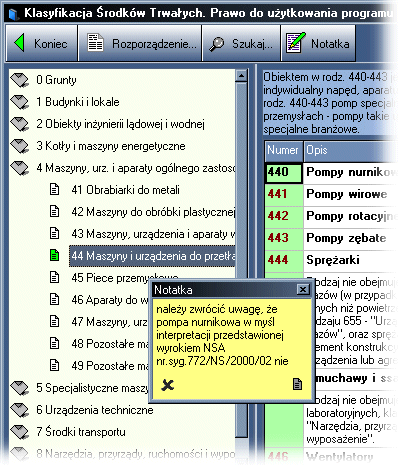Click the page icon in Notatka popup
This screenshot has width=398, height=465.
click(297, 384)
